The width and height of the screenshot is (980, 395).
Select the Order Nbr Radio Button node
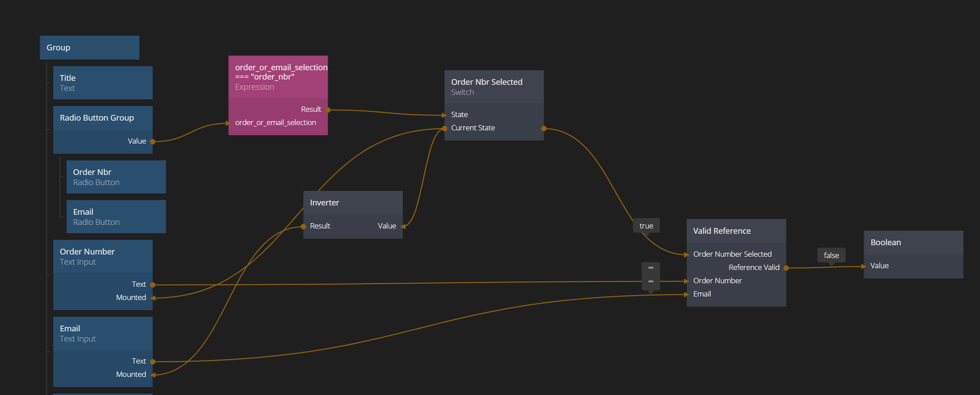[x=116, y=177]
